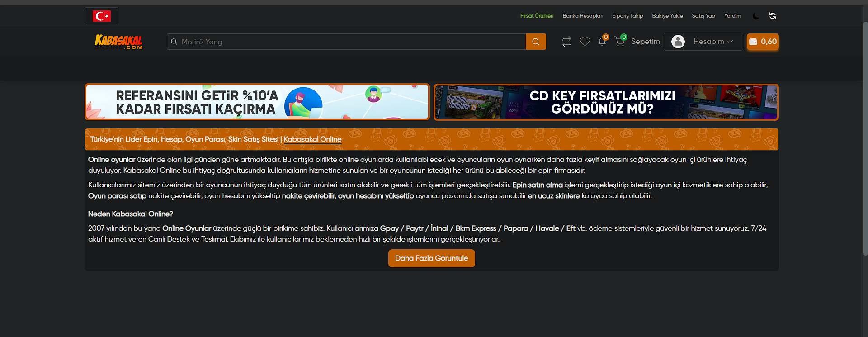
Task: Click Daha Fazla Görüntüle button
Action: (432, 258)
